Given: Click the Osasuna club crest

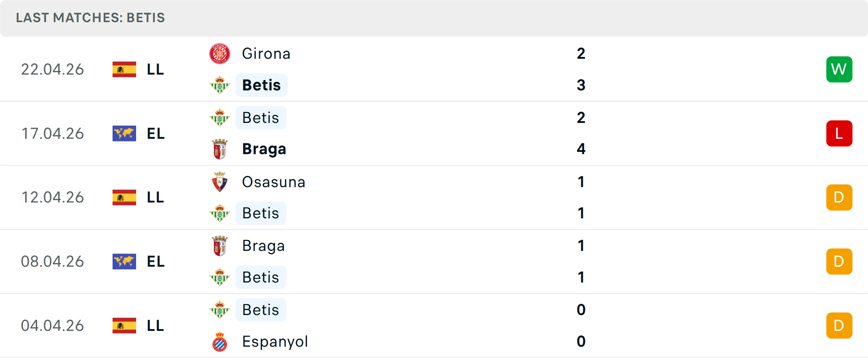Looking at the screenshot, I should coord(220,182).
